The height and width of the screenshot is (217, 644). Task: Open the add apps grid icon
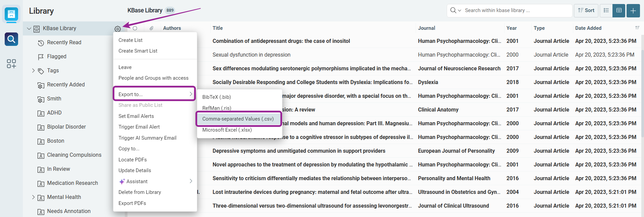click(11, 64)
